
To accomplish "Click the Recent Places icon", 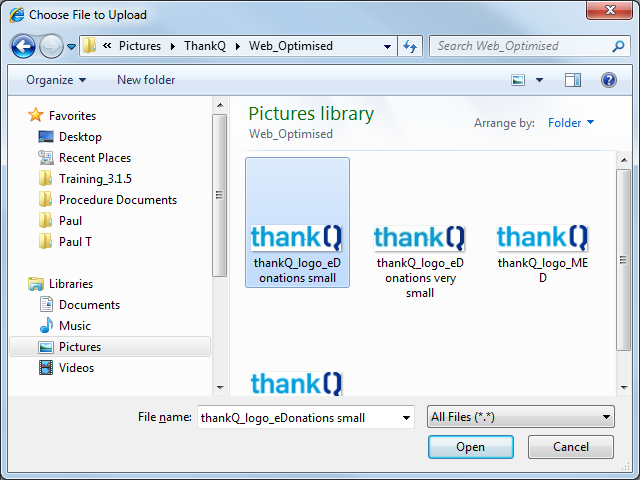I will tap(46, 158).
